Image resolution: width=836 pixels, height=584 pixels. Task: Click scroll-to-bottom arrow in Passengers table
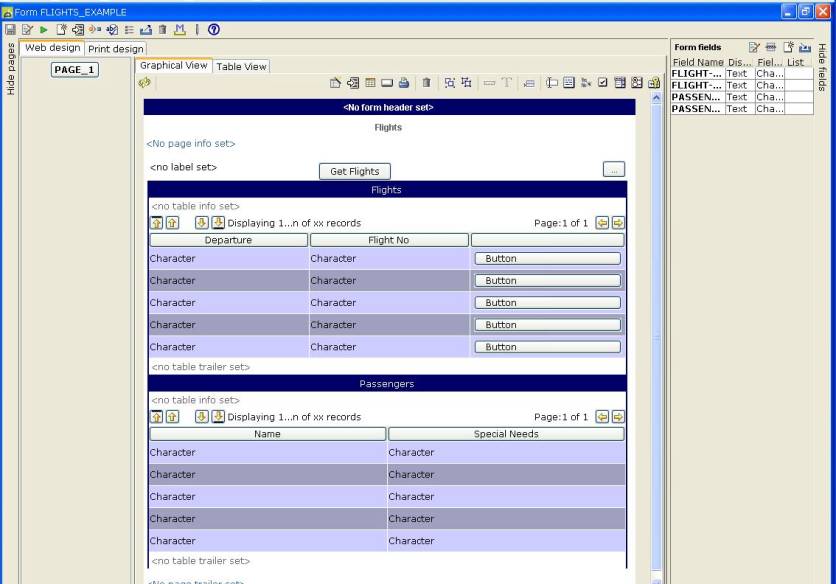coord(218,417)
